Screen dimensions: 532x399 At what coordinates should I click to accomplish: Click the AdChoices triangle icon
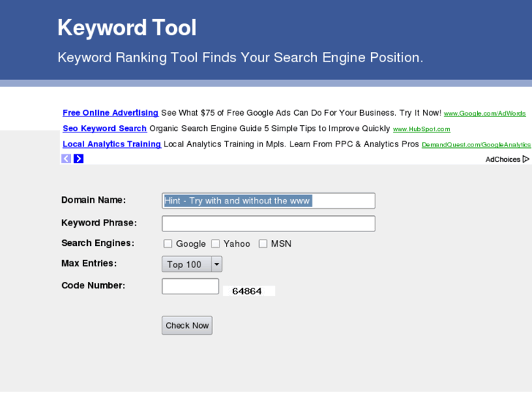coord(526,159)
